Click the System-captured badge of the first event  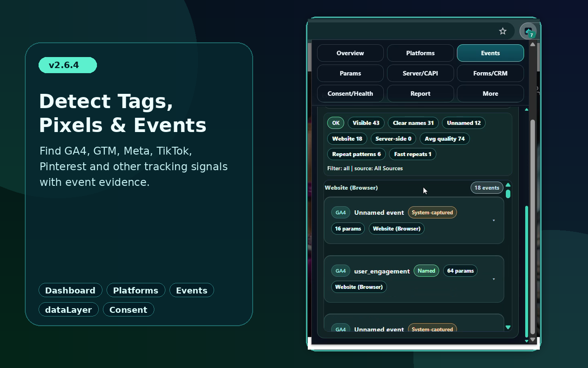[432, 213]
